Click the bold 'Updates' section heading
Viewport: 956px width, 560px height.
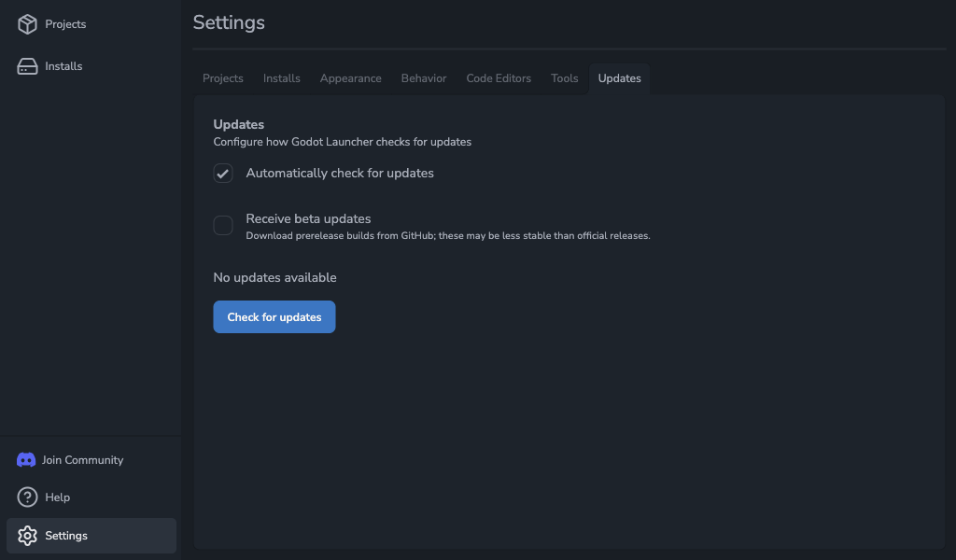[x=238, y=124]
